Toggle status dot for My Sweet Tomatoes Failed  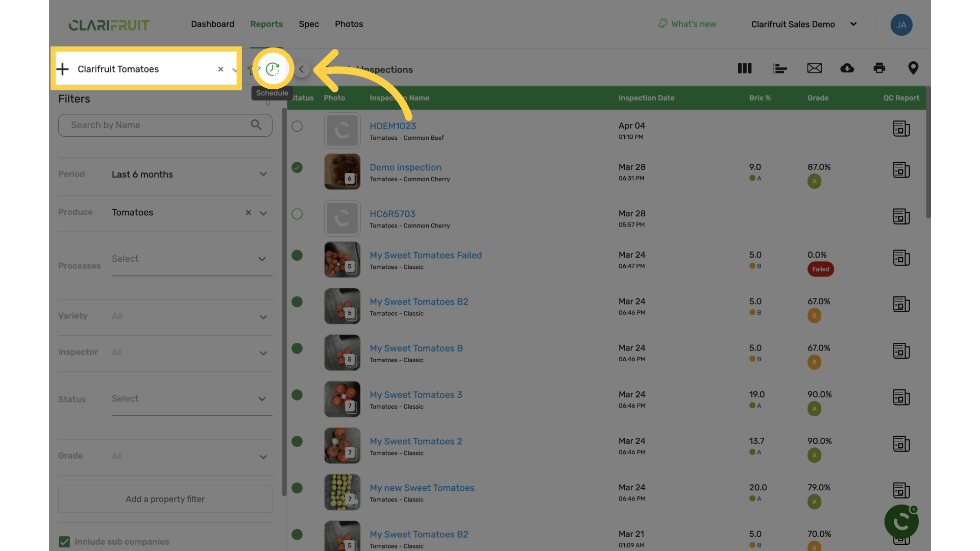click(x=297, y=255)
